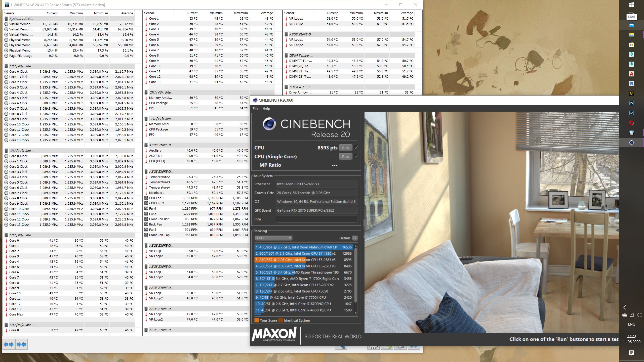
Task: Select the Ryzen 7 1700X ranking entry
Action: click(304, 279)
